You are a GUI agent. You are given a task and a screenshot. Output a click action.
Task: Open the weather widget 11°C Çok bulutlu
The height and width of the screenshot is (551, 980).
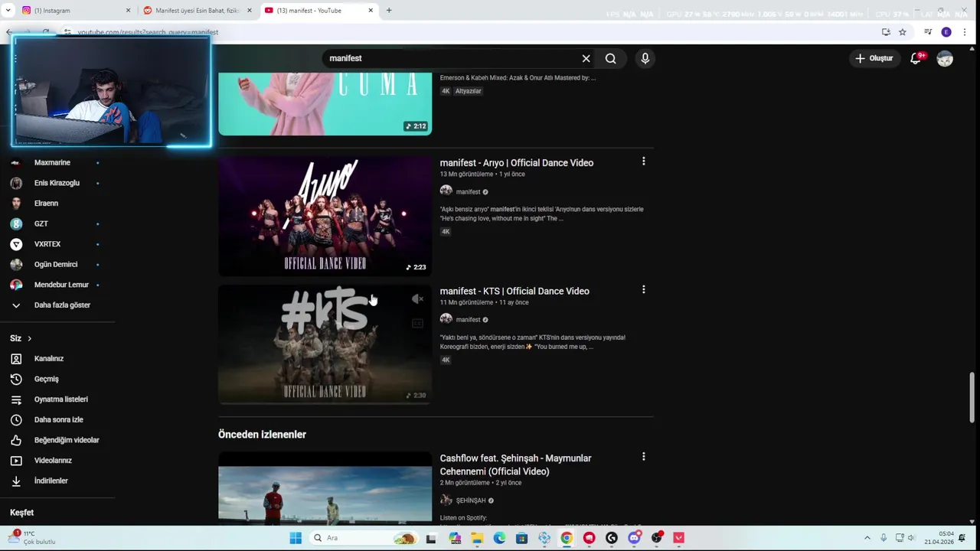pyautogui.click(x=32, y=537)
